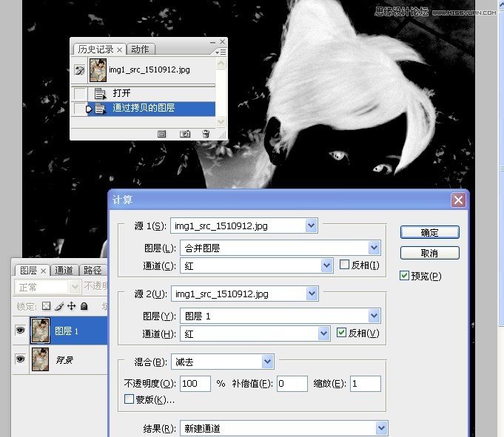Click the 确定 button
Image resolution: width=504 pixels, height=437 pixels.
[x=430, y=232]
